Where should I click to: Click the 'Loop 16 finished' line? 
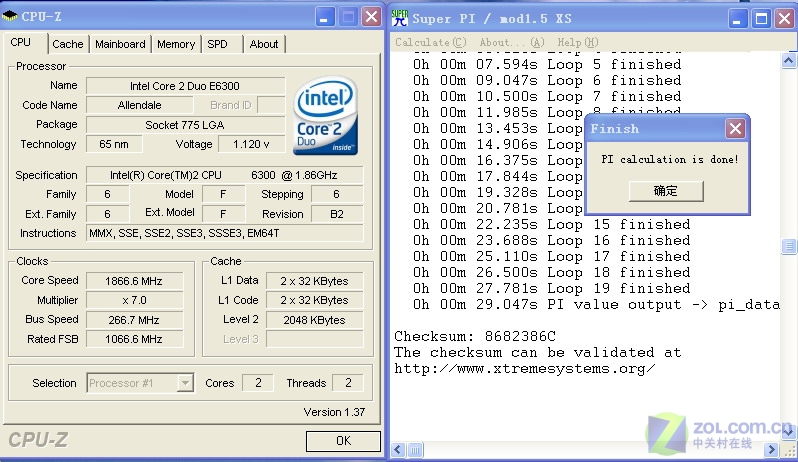(x=552, y=241)
